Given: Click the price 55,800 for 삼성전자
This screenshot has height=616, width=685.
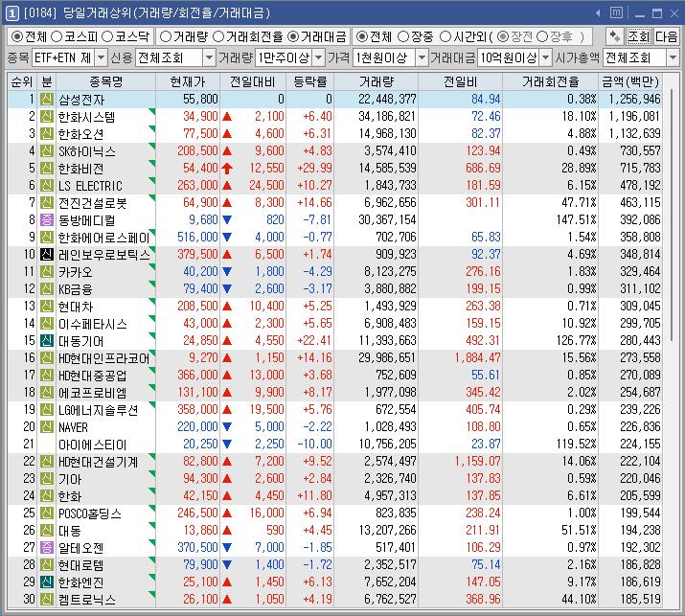Looking at the screenshot, I should (x=200, y=100).
